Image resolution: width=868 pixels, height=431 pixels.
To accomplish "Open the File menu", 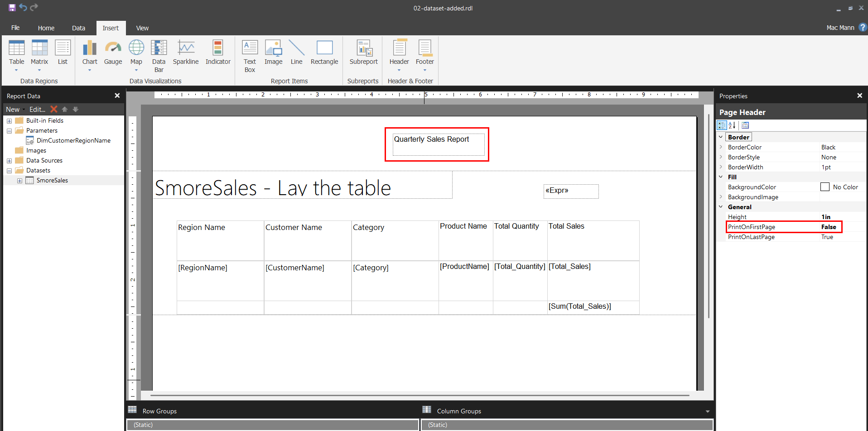I will pos(15,28).
